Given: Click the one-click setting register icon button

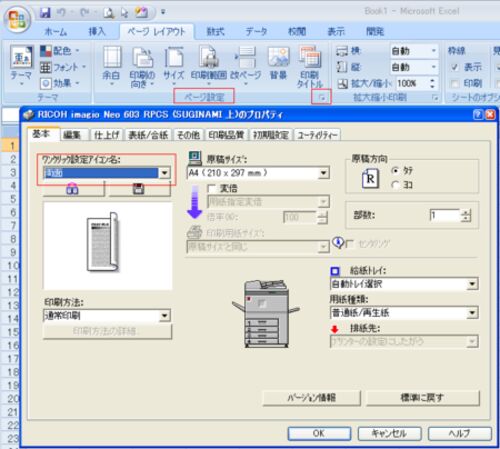Looking at the screenshot, I should coord(74,189).
